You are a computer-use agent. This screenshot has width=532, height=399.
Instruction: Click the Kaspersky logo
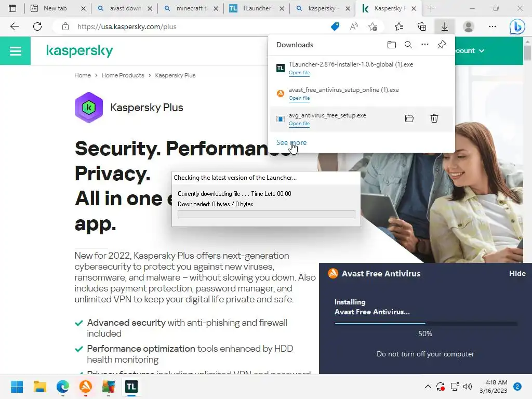79,51
